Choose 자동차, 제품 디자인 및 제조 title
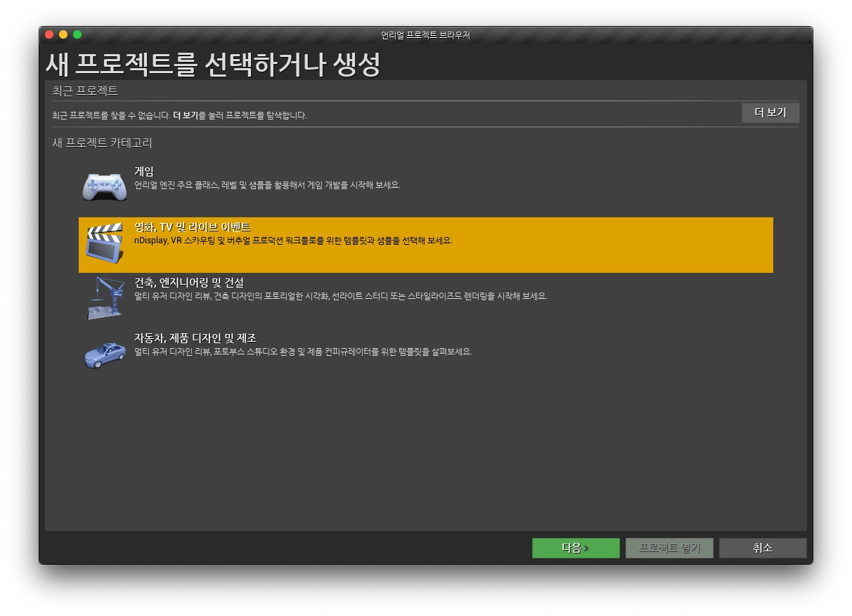 [x=195, y=338]
